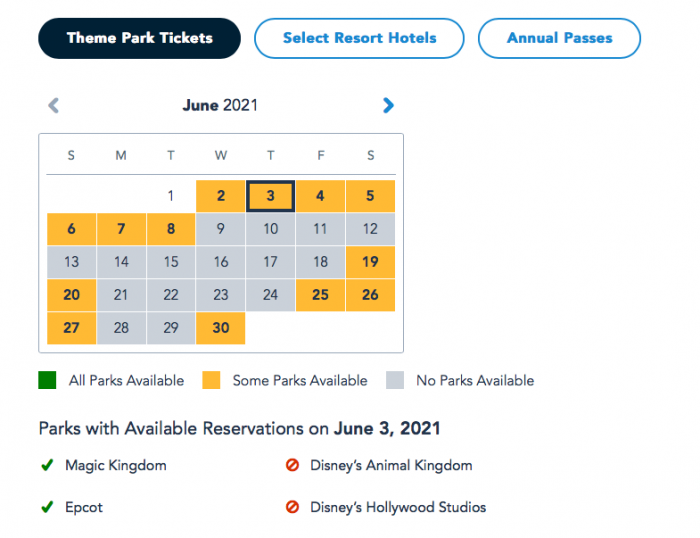Click the green All Parks Available swatch

[47, 380]
